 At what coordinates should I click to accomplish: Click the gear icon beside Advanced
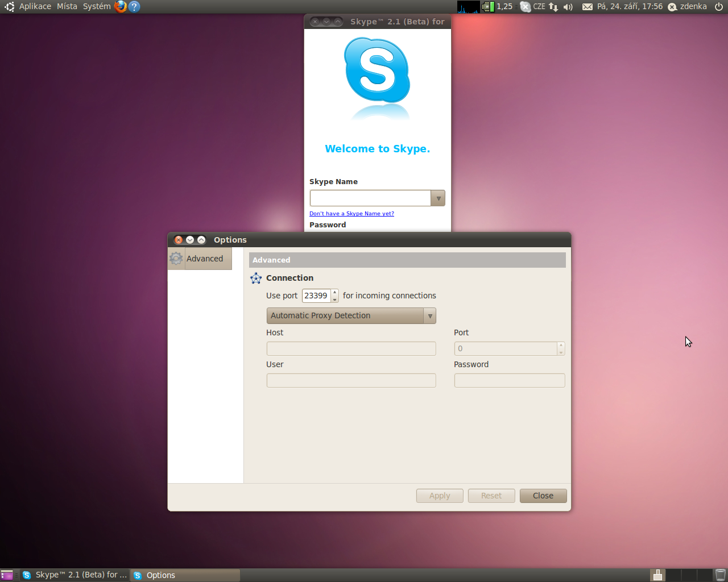176,259
